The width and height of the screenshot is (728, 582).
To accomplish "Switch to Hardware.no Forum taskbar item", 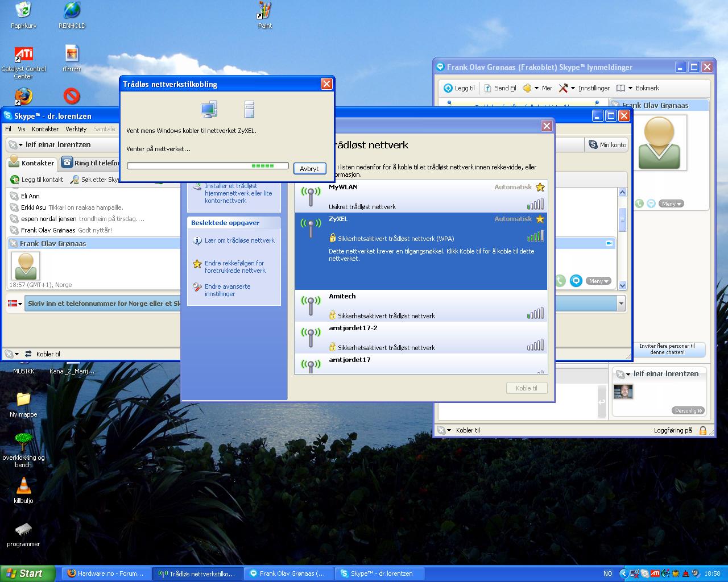I will (106, 573).
